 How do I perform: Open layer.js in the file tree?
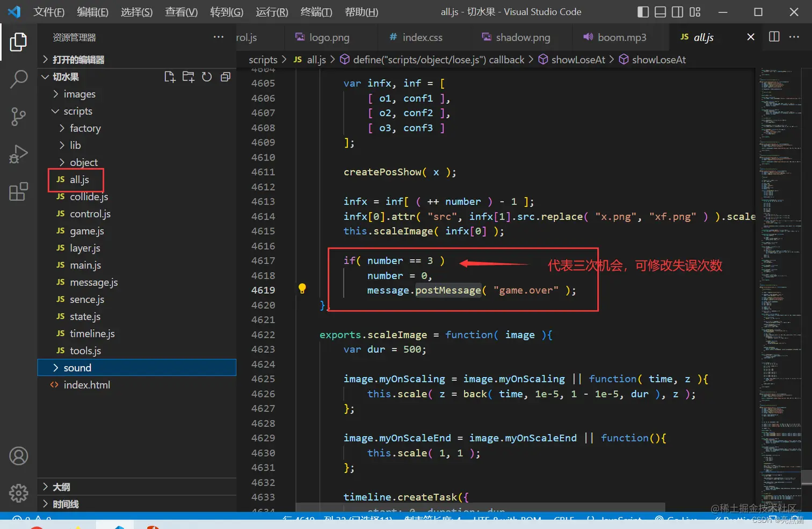click(137, 248)
